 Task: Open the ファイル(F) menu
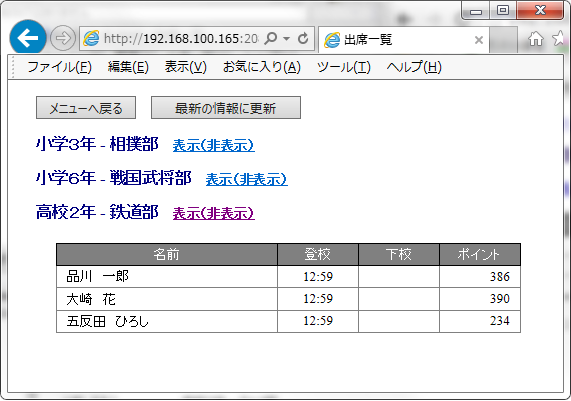(x=59, y=67)
